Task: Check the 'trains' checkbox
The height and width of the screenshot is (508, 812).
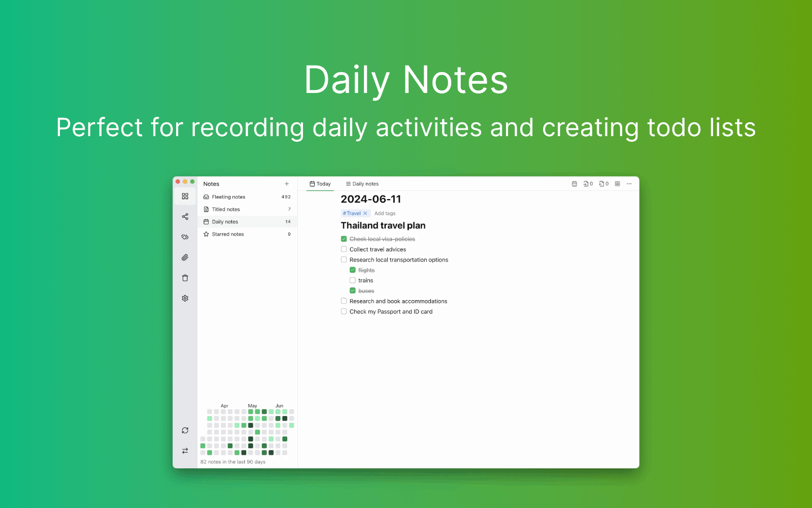Action: 352,280
